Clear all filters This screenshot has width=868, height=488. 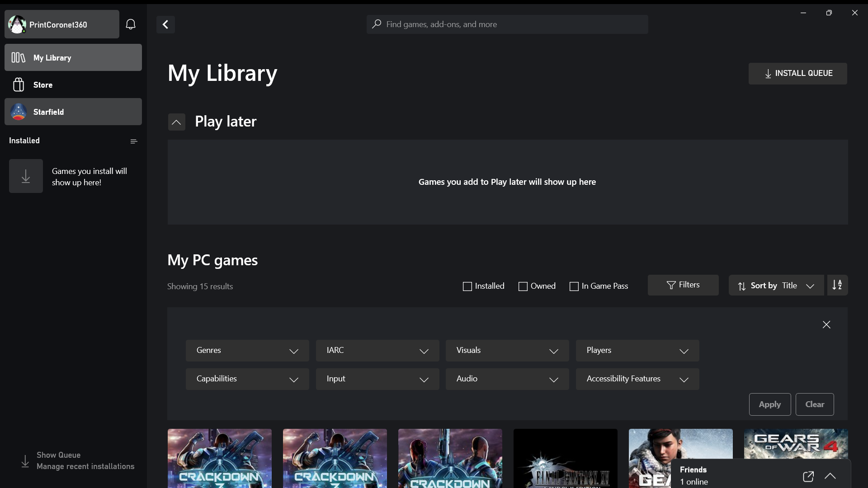[815, 404]
